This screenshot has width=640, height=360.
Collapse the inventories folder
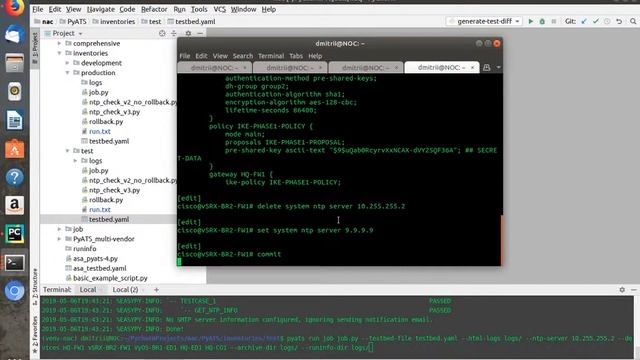click(x=60, y=53)
